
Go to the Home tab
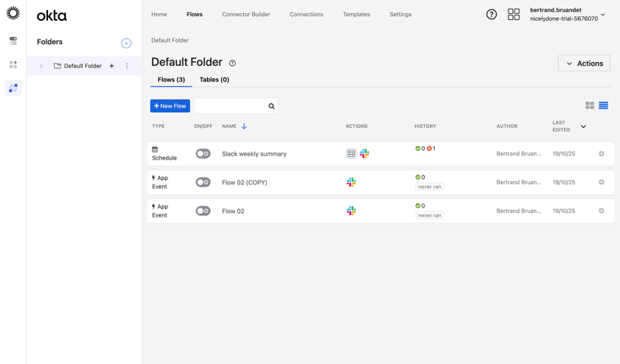click(159, 14)
